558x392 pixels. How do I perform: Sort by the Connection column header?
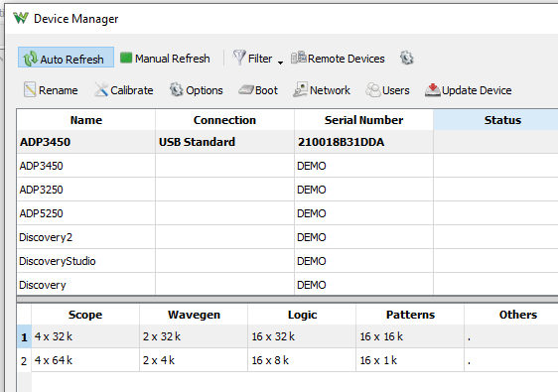(224, 120)
